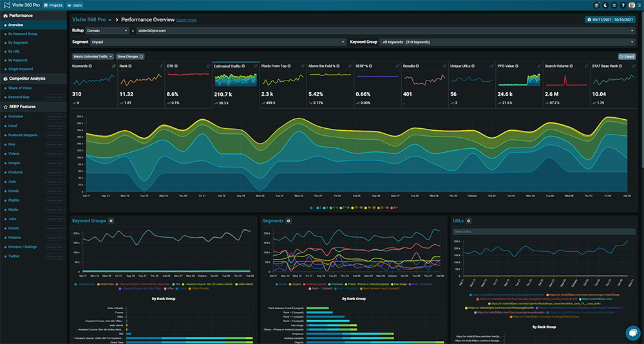Click info icon next to Rank
This screenshot has height=344, width=644.
point(129,66)
